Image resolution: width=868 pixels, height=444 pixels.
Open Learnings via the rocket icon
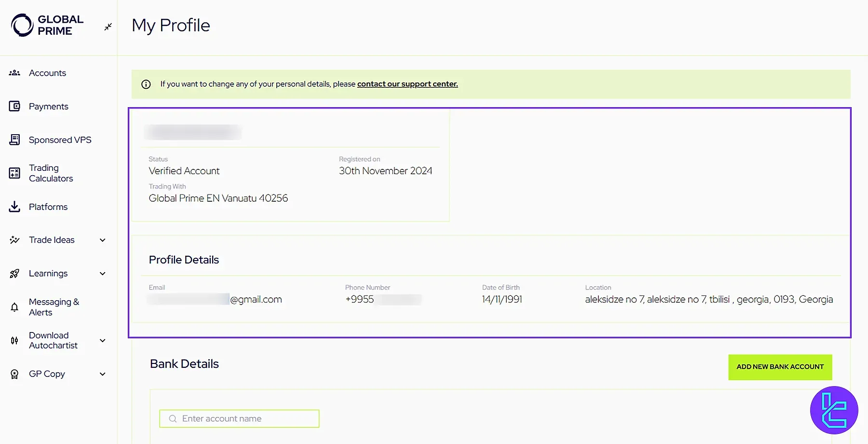tap(14, 273)
